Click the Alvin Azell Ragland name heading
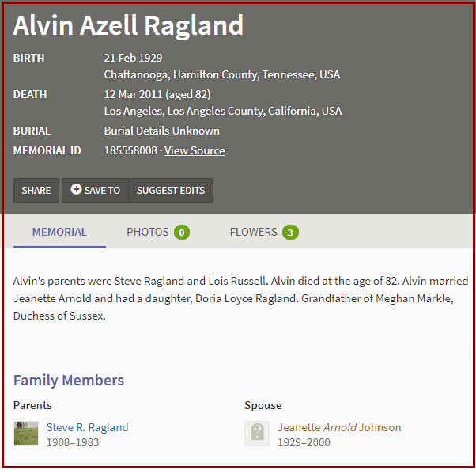The width and height of the screenshot is (476, 470). point(128,26)
